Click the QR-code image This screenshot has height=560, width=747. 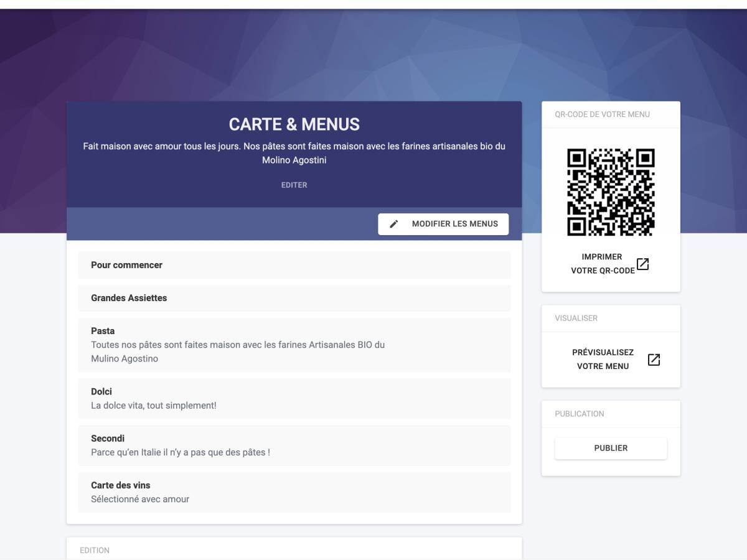(x=611, y=192)
